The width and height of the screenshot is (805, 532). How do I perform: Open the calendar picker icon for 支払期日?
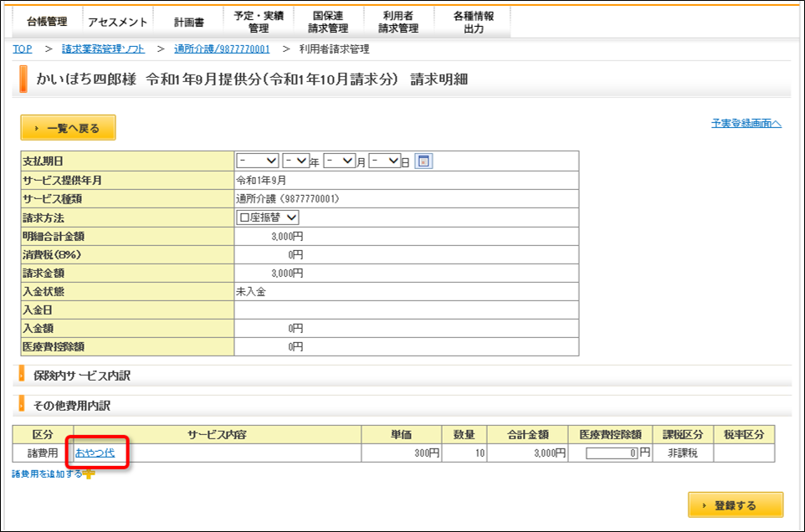(423, 161)
